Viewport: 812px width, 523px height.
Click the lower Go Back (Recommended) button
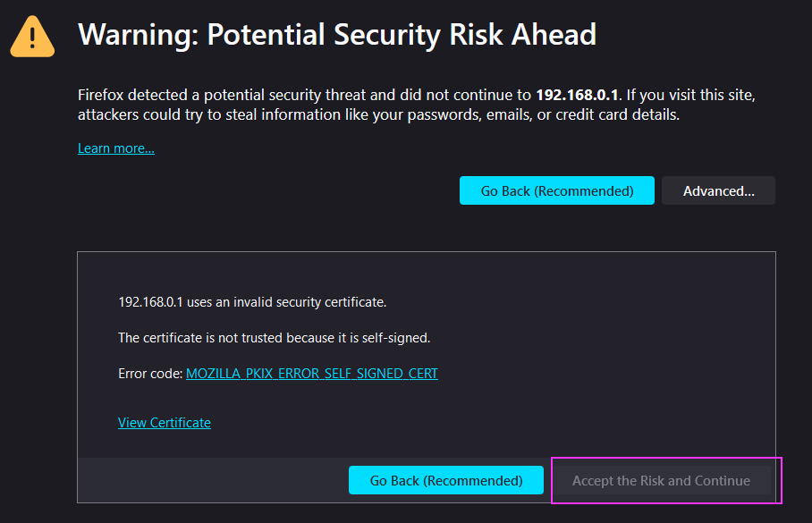click(x=446, y=480)
